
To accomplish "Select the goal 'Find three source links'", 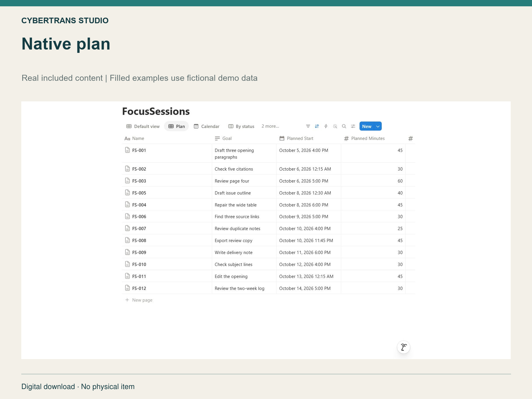I will click(237, 216).
